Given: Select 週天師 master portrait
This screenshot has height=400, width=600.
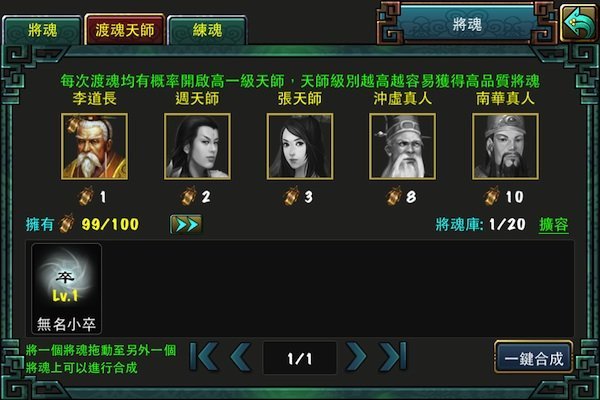Looking at the screenshot, I should tap(197, 146).
